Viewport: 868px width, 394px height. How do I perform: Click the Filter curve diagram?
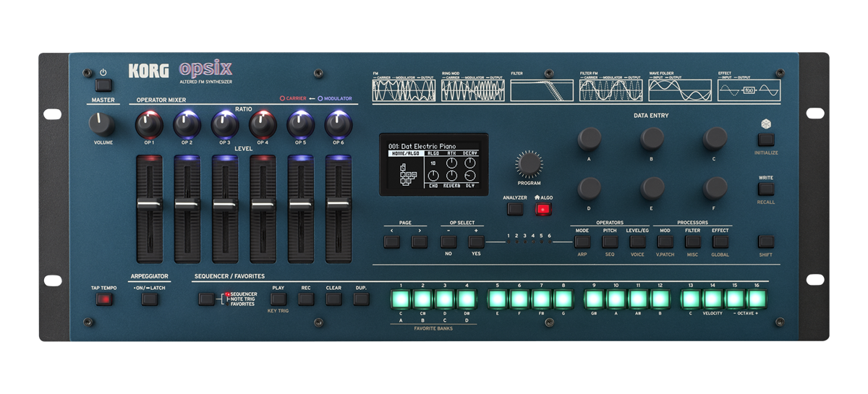(542, 90)
